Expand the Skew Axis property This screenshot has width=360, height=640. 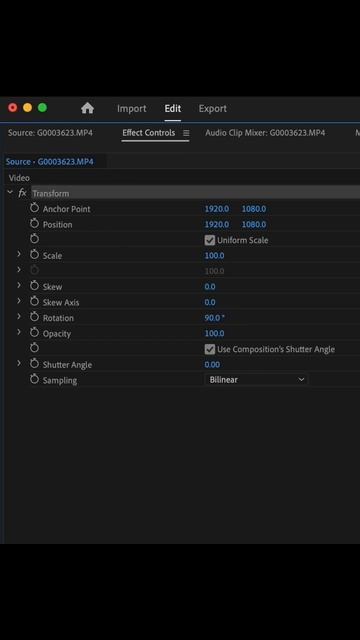(19, 301)
